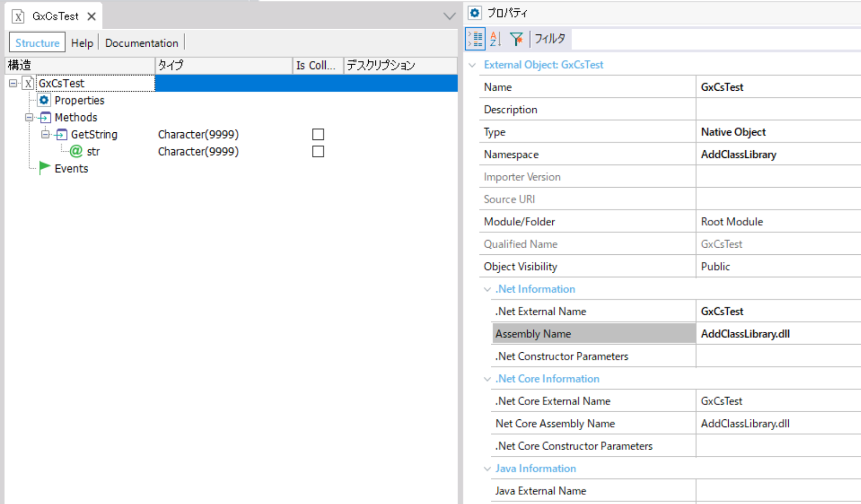
Task: Click the Methods folder icon
Action: (x=45, y=117)
